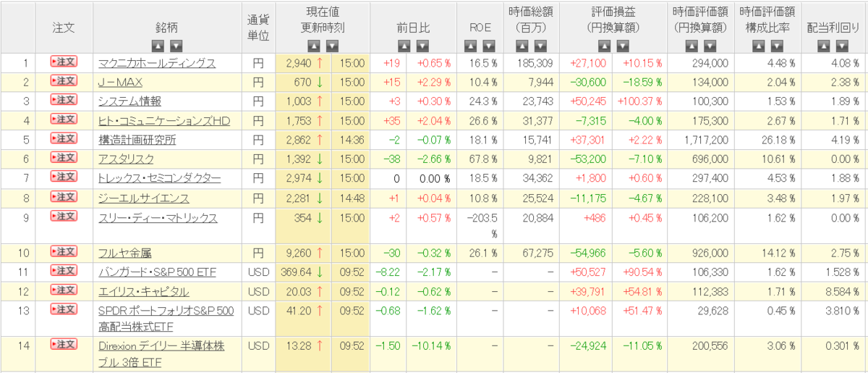Click 注文 button for ジーエルサイエンス
This screenshot has width=868, height=373.
point(64,196)
